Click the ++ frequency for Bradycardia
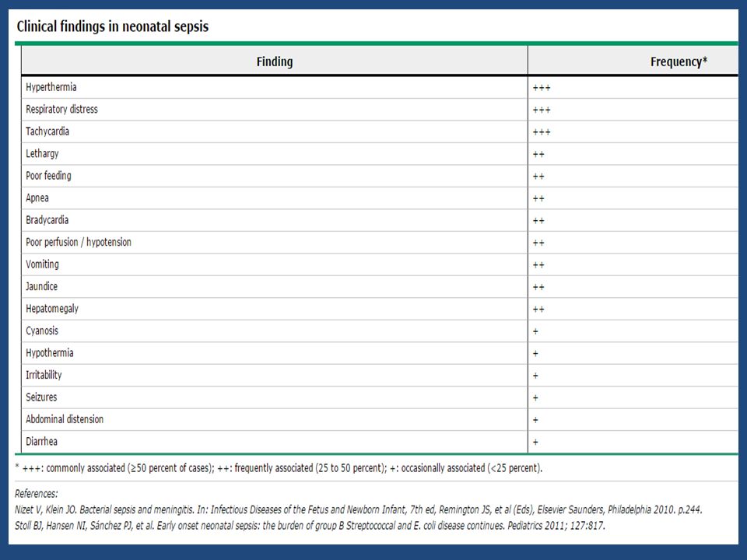 538,221
